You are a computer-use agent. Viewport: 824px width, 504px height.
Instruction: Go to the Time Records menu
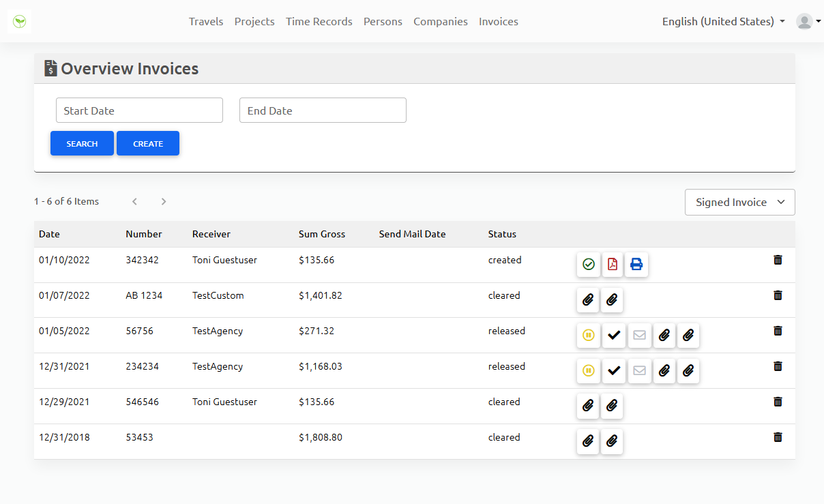click(x=319, y=22)
